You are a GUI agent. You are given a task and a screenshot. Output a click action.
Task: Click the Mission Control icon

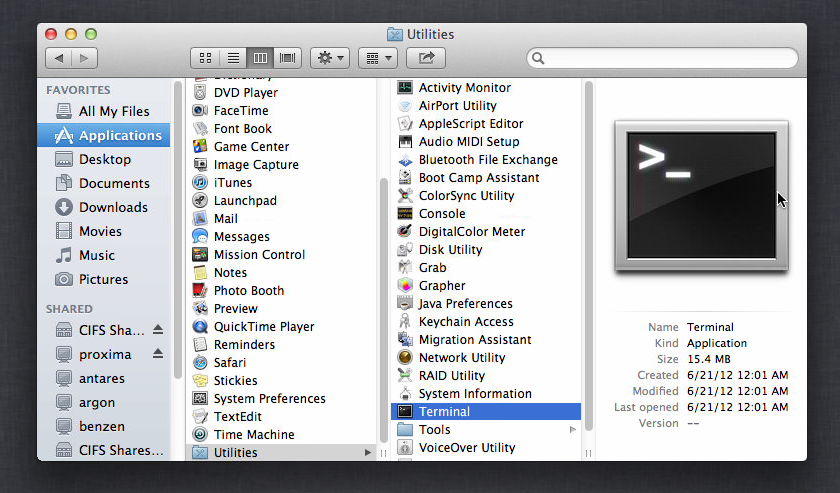pos(200,255)
